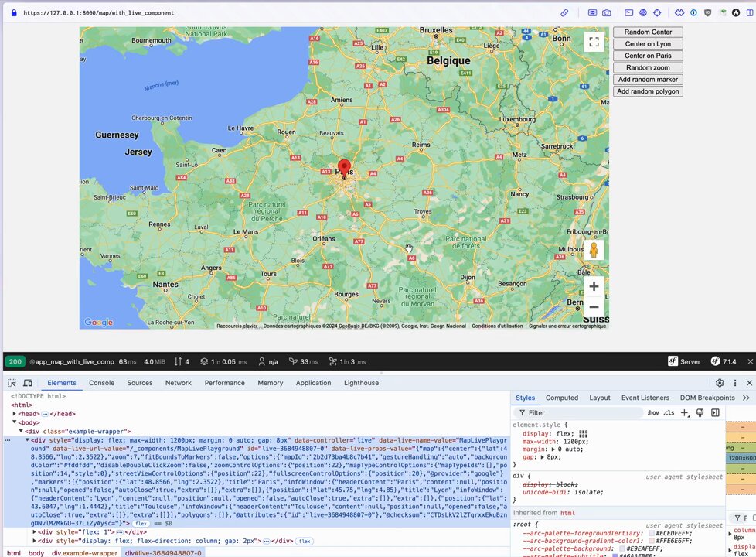
Task: Toggle the flex badge on the column div
Action: (305, 541)
